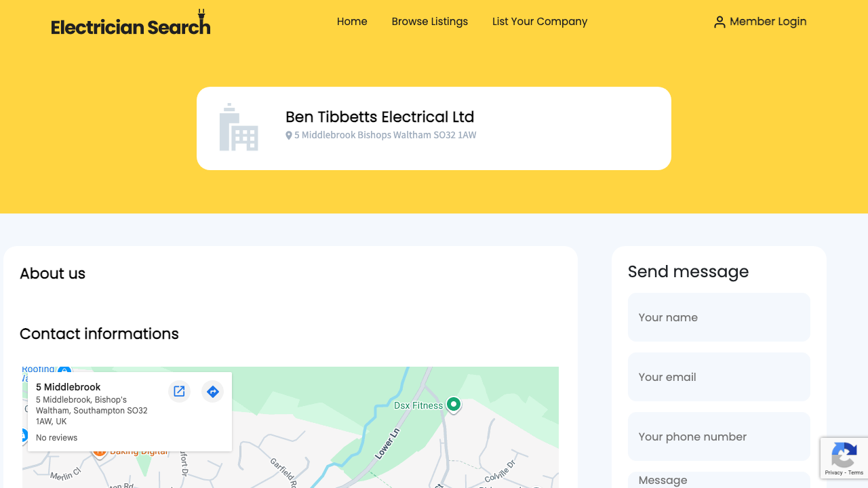Click the location pin icon beside the address
868x488 pixels.
(x=289, y=135)
